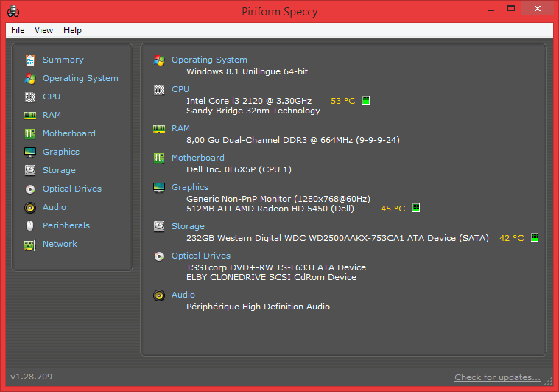Screen dimensions: 559x392
Task: Click the storage temperature value 42 °C
Action: 512,238
